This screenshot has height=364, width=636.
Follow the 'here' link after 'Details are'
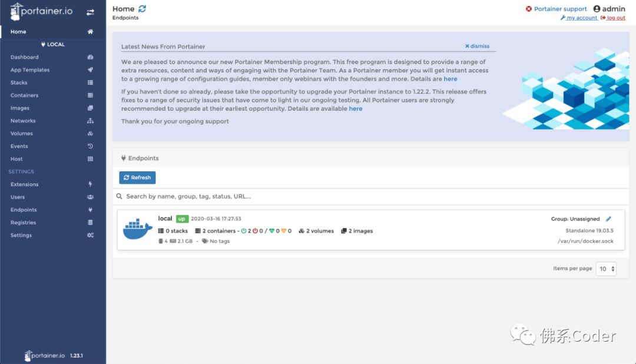click(x=450, y=79)
